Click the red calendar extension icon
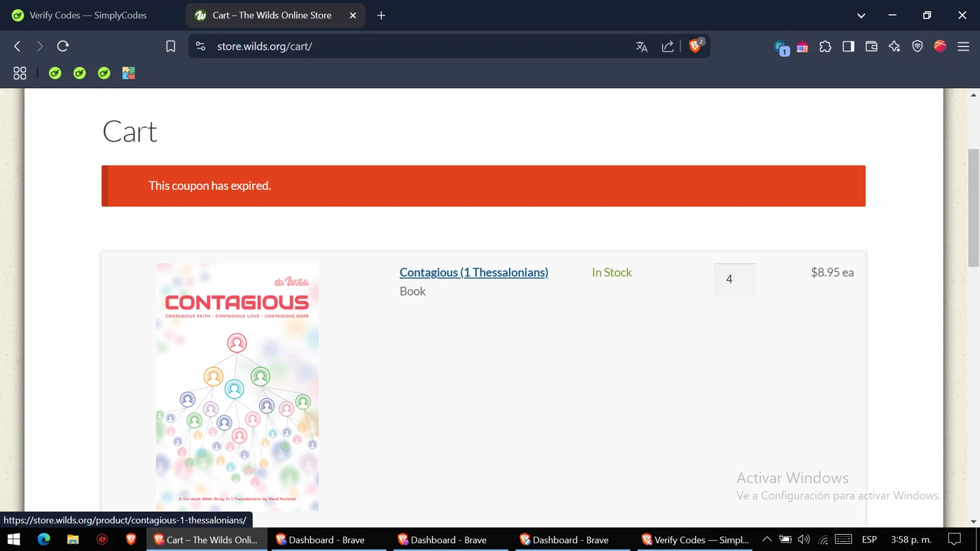Viewport: 980px width, 551px height. (802, 46)
